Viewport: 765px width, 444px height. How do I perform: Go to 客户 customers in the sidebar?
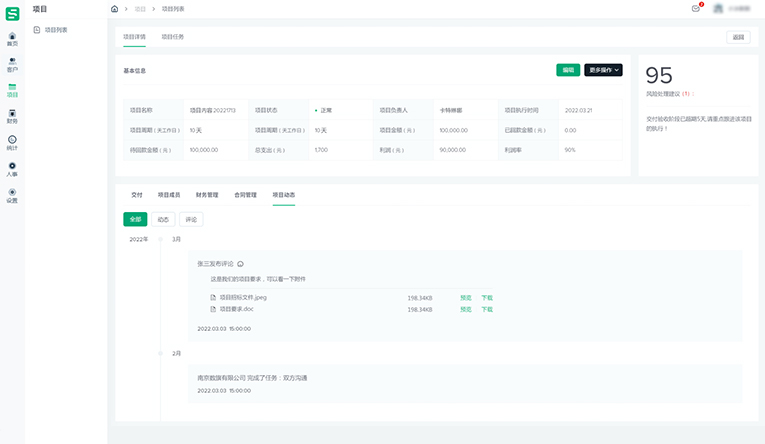[x=12, y=64]
